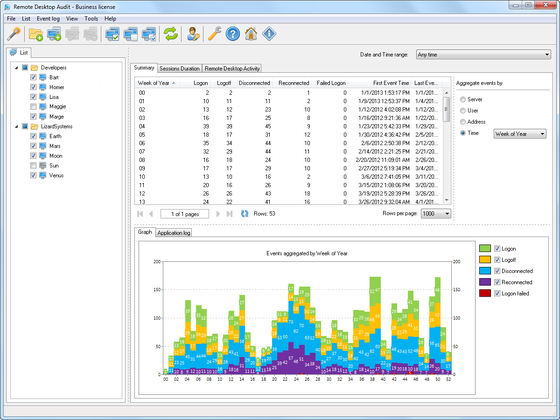Select the User aggregate radio button

(463, 111)
